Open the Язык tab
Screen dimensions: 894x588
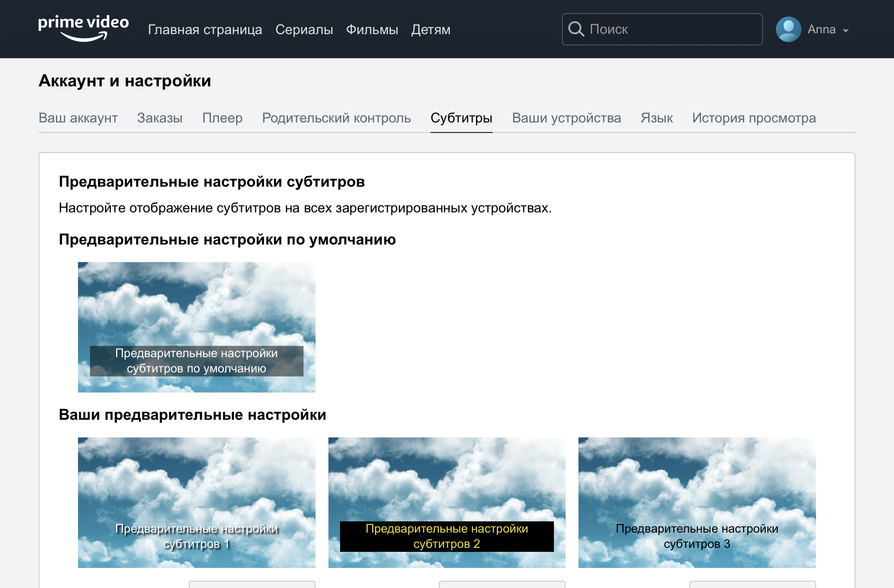pos(656,118)
